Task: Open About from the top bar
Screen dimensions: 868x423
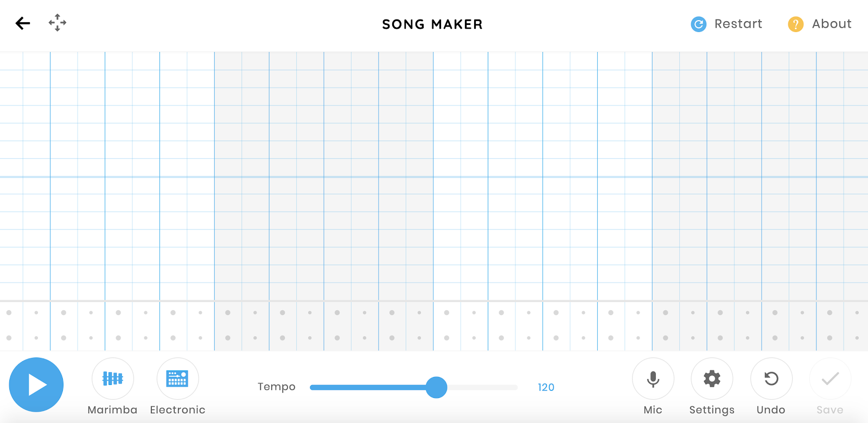Action: coord(831,24)
